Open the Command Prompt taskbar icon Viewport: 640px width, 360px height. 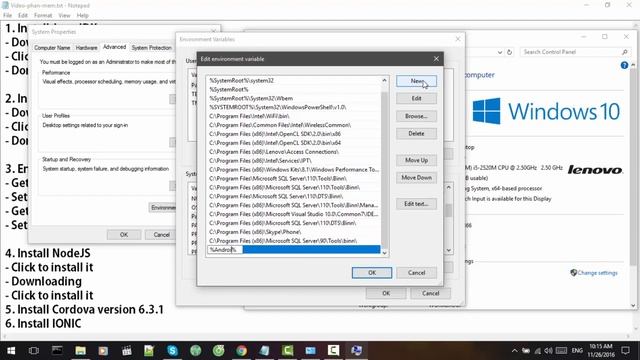click(x=57, y=350)
